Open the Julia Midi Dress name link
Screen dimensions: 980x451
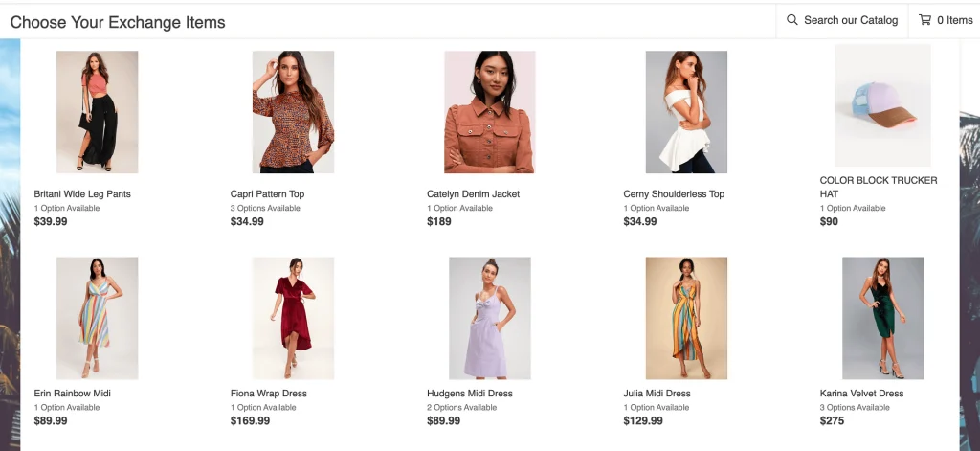click(x=657, y=394)
